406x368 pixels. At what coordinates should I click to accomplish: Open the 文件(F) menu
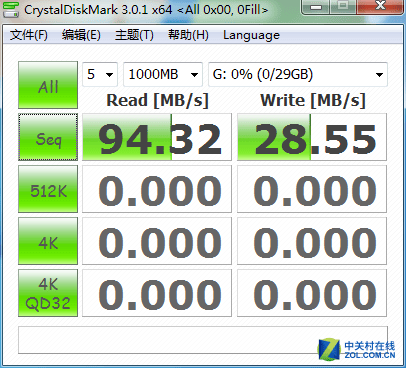click(x=29, y=35)
